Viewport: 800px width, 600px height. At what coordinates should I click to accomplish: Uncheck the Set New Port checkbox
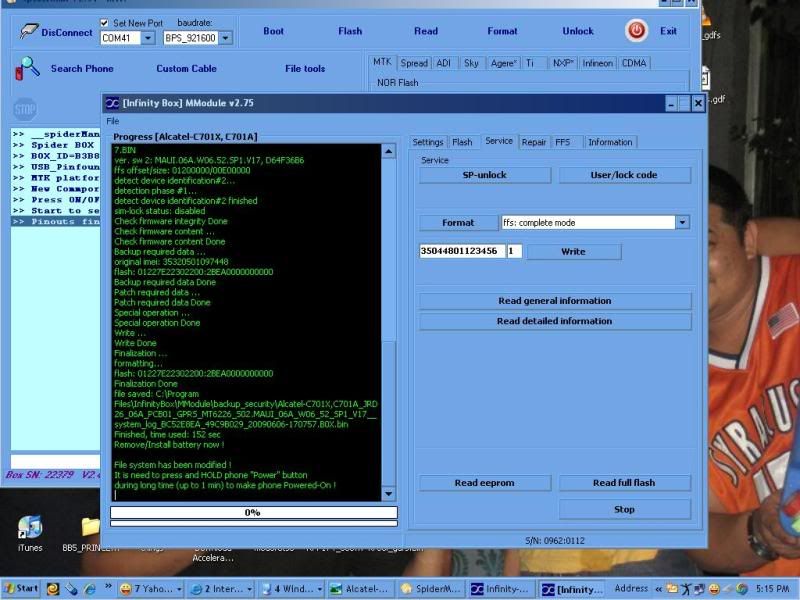pos(104,23)
